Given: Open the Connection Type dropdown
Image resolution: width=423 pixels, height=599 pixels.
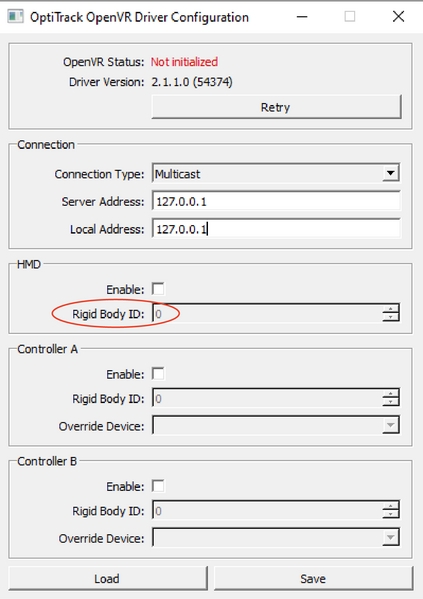Looking at the screenshot, I should tap(390, 173).
